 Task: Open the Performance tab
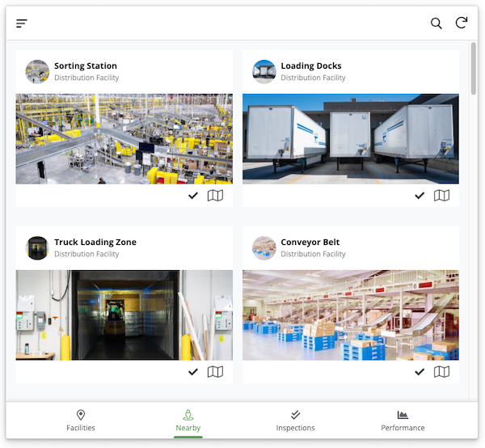[x=403, y=421]
